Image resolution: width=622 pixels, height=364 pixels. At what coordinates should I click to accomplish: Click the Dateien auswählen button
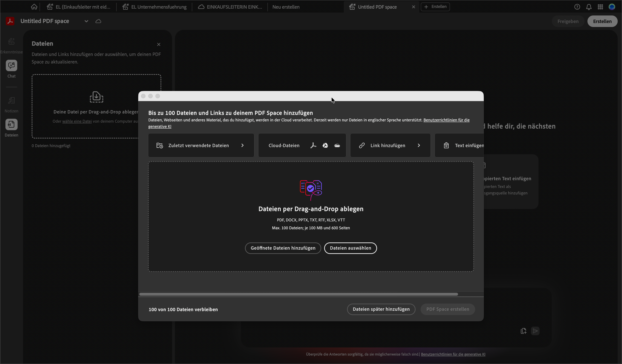pos(350,248)
